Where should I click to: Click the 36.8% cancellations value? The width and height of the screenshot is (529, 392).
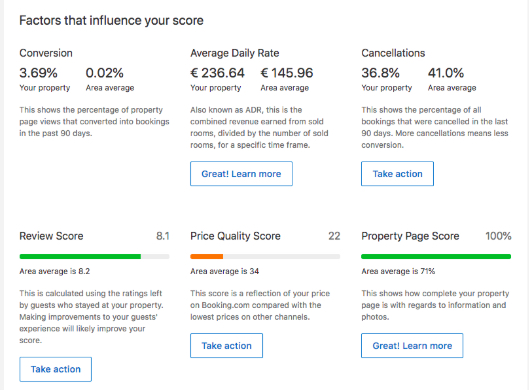[381, 73]
